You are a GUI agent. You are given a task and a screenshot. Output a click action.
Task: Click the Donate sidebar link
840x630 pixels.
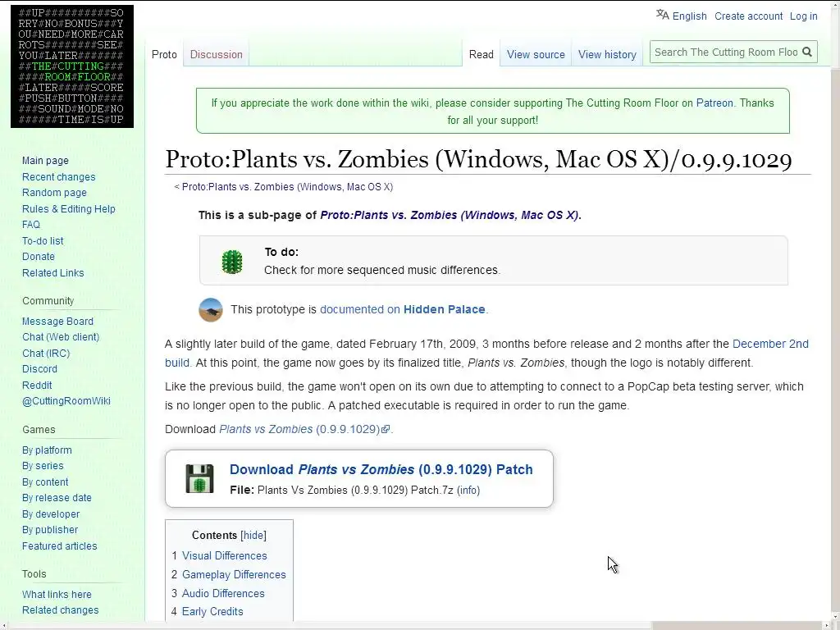click(39, 257)
